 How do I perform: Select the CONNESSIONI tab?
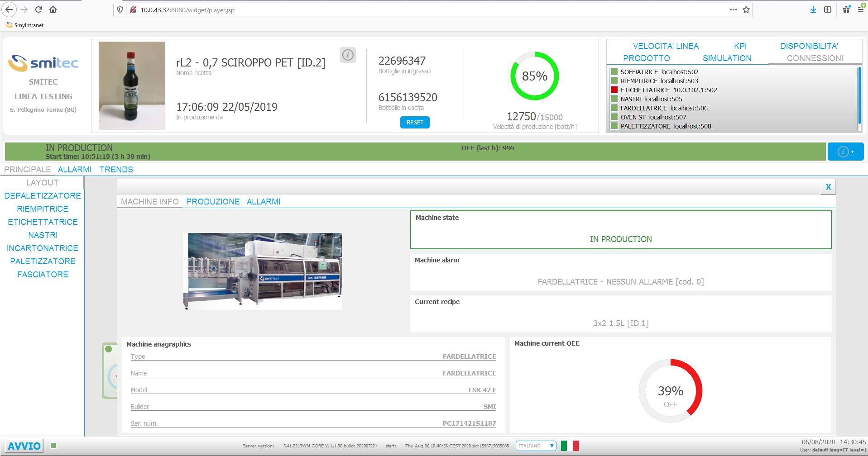tap(815, 58)
